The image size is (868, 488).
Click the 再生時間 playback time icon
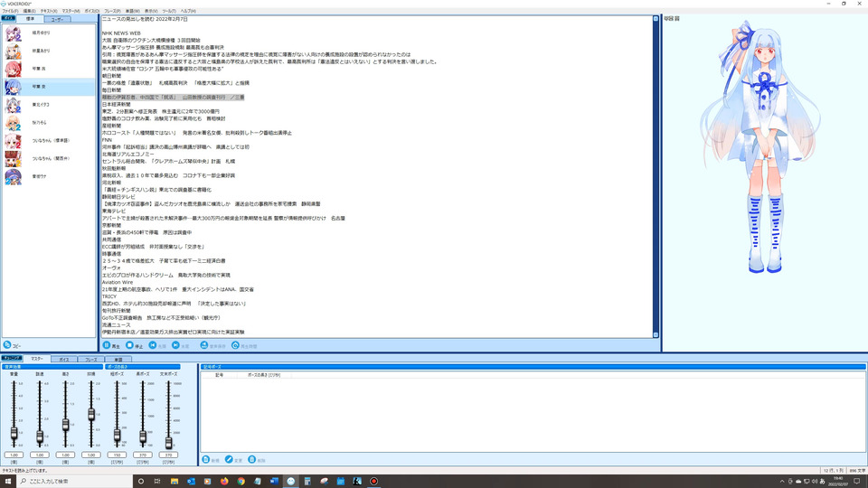[235, 345]
